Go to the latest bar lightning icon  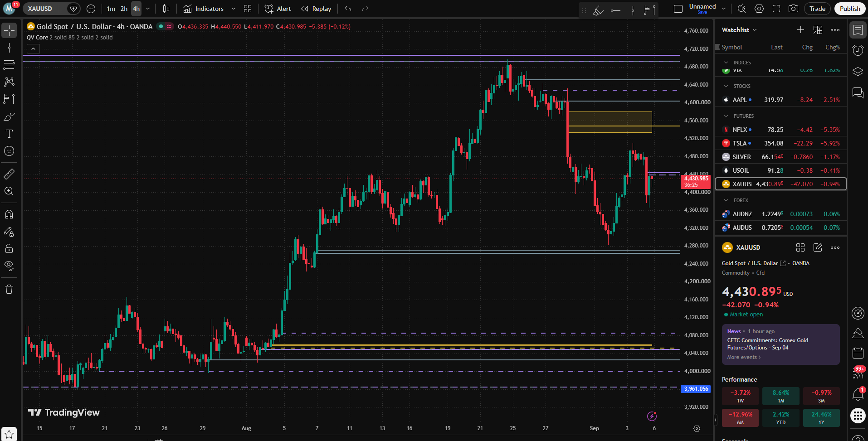[652, 416]
